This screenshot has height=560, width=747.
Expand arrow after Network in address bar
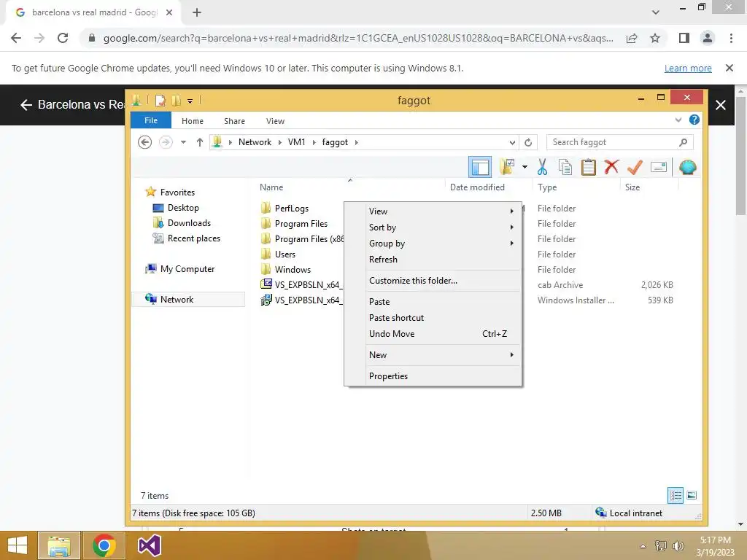(x=280, y=142)
